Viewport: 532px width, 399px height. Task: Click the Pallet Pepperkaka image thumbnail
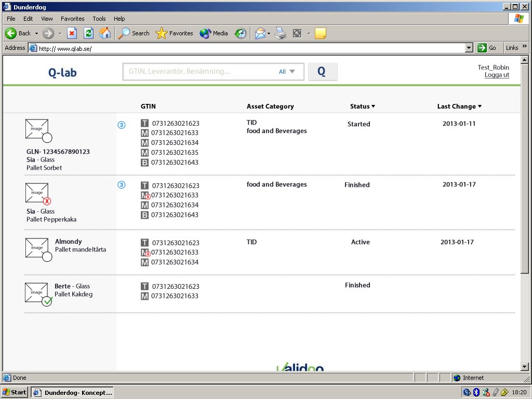37,192
